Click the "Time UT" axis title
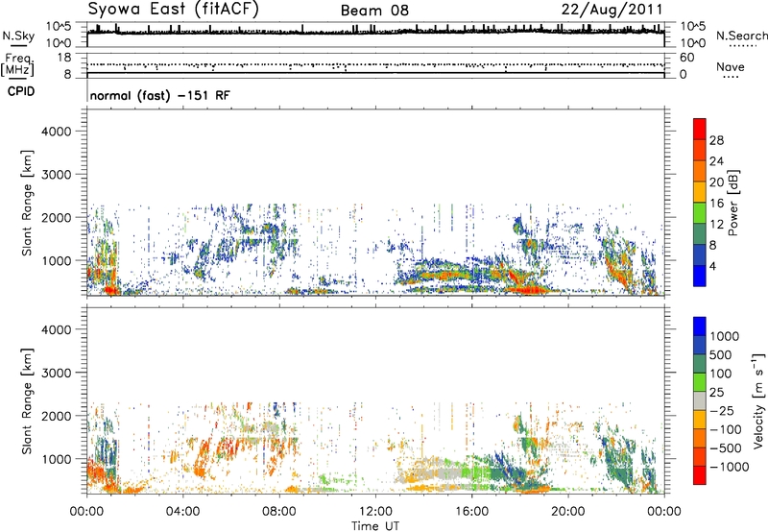The width and height of the screenshot is (768, 532). pyautogui.click(x=375, y=526)
